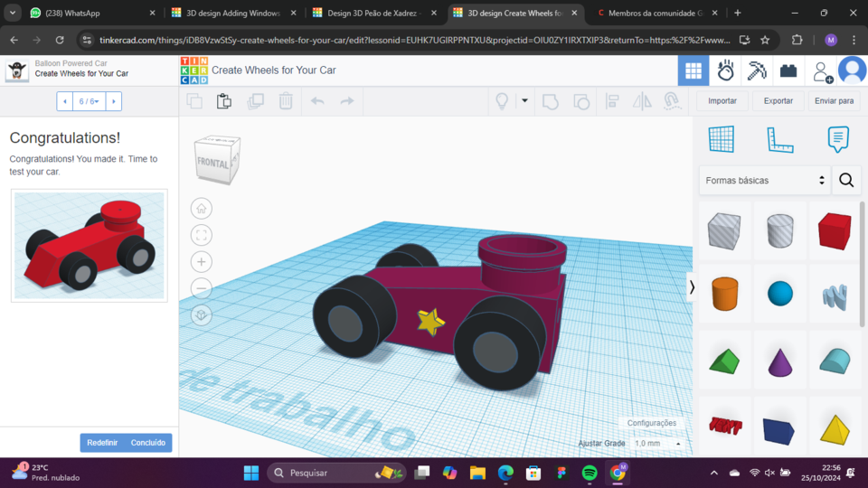Viewport: 868px width, 488px height.
Task: Pick the yellow pyramid shape
Action: point(835,428)
